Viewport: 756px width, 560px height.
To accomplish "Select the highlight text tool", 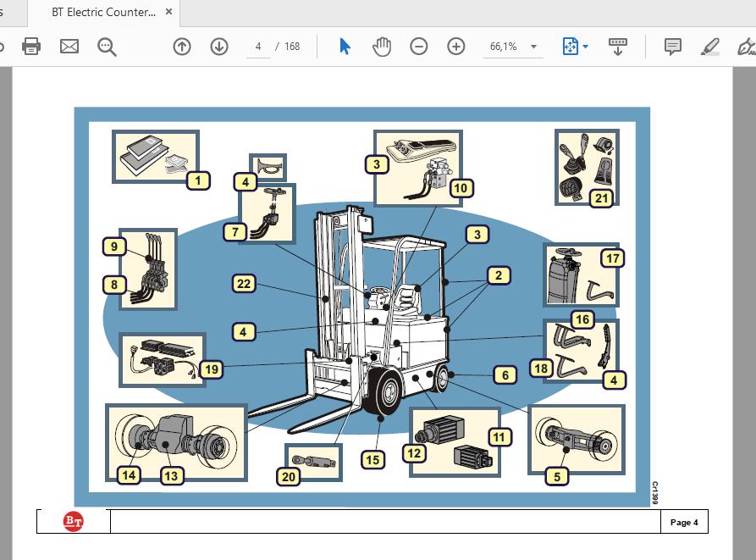I will coord(710,47).
